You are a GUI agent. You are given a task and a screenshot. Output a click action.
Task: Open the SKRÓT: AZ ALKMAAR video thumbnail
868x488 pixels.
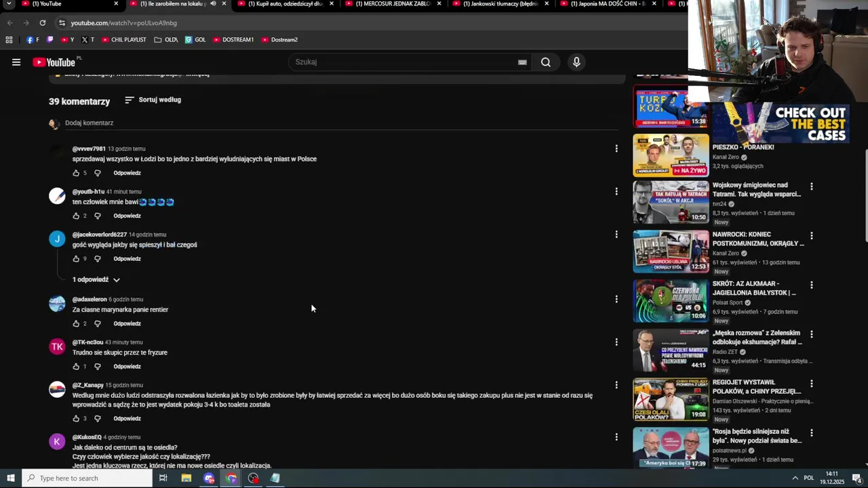pyautogui.click(x=671, y=300)
